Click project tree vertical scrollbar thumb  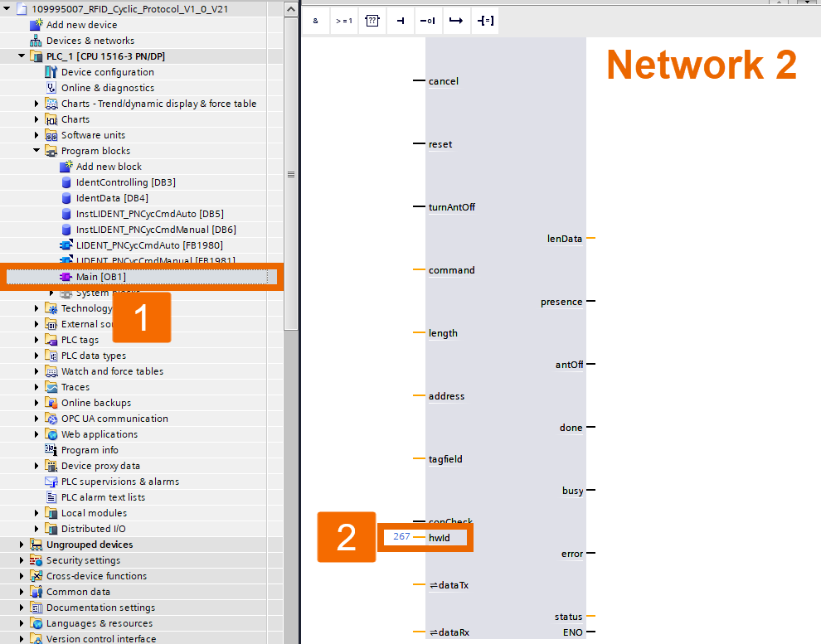[290, 174]
